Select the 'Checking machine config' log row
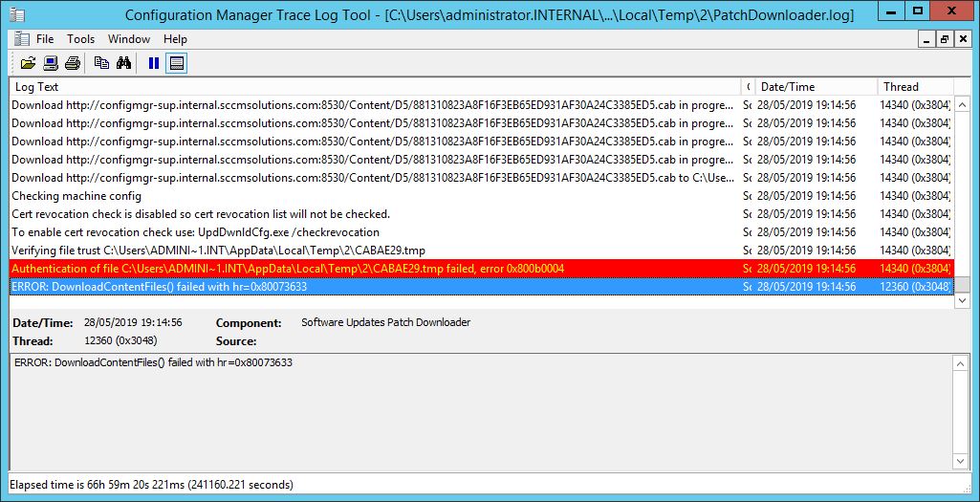The image size is (980, 502). [x=481, y=196]
